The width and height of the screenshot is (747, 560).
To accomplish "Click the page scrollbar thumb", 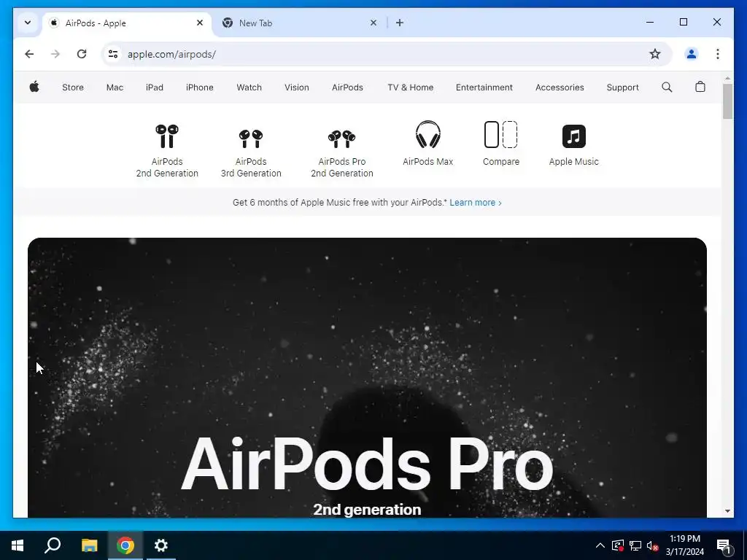I will coord(727,101).
